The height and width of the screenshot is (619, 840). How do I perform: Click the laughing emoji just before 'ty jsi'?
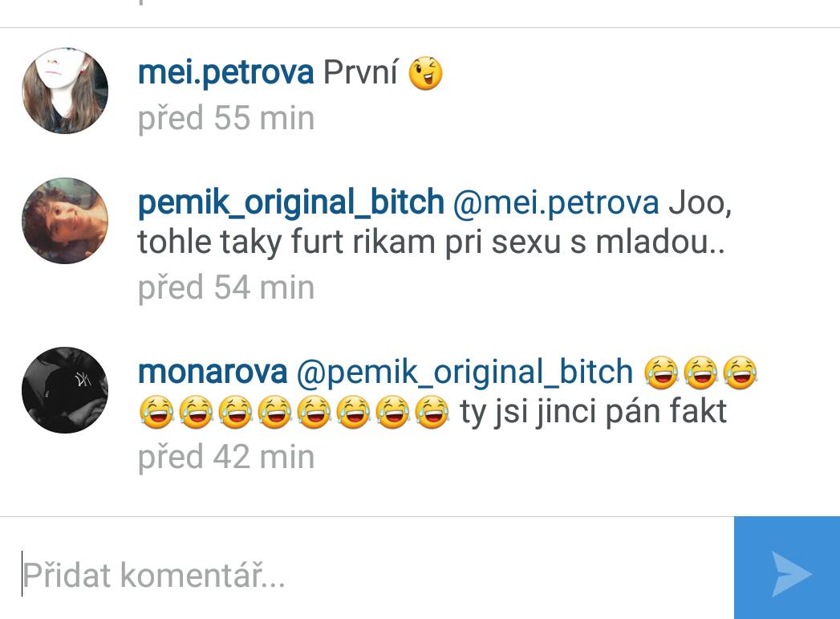pos(432,412)
